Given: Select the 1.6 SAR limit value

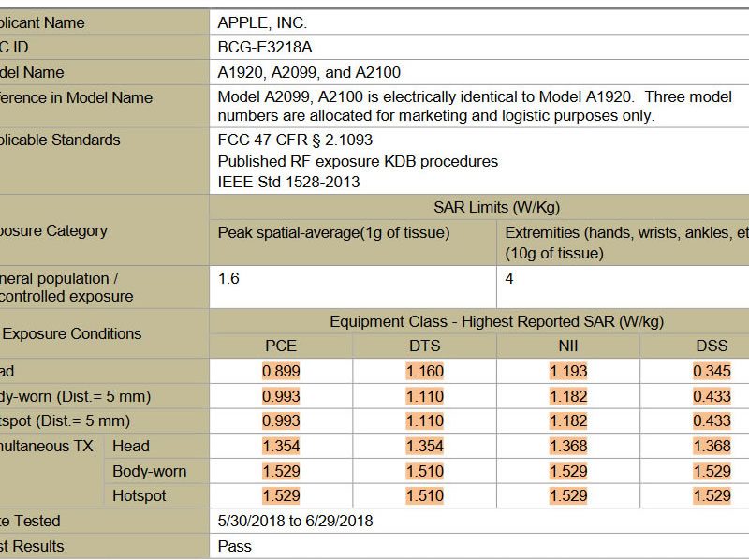Looking at the screenshot, I should [228, 278].
